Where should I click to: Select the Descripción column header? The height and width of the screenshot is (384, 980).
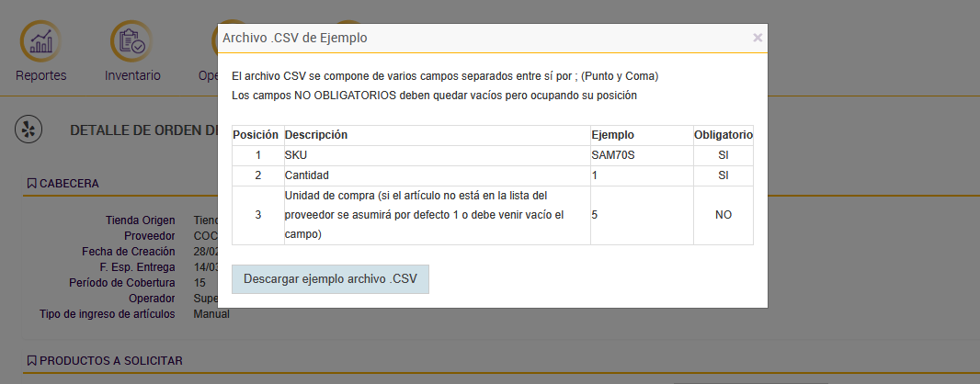click(x=316, y=135)
